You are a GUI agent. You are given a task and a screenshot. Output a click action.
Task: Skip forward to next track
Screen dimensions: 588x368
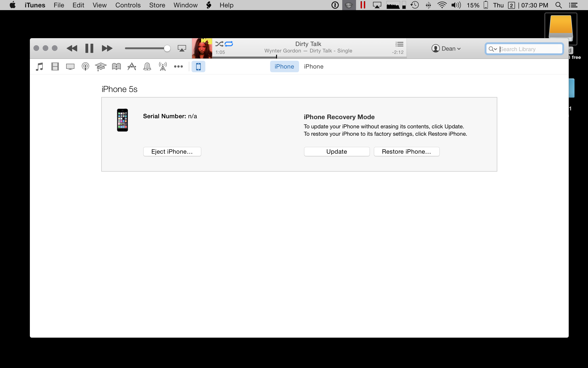point(107,48)
